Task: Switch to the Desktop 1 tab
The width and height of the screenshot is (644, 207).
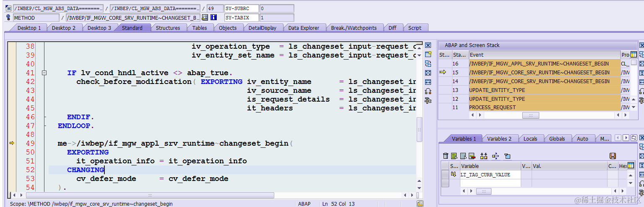Action: tap(29, 28)
